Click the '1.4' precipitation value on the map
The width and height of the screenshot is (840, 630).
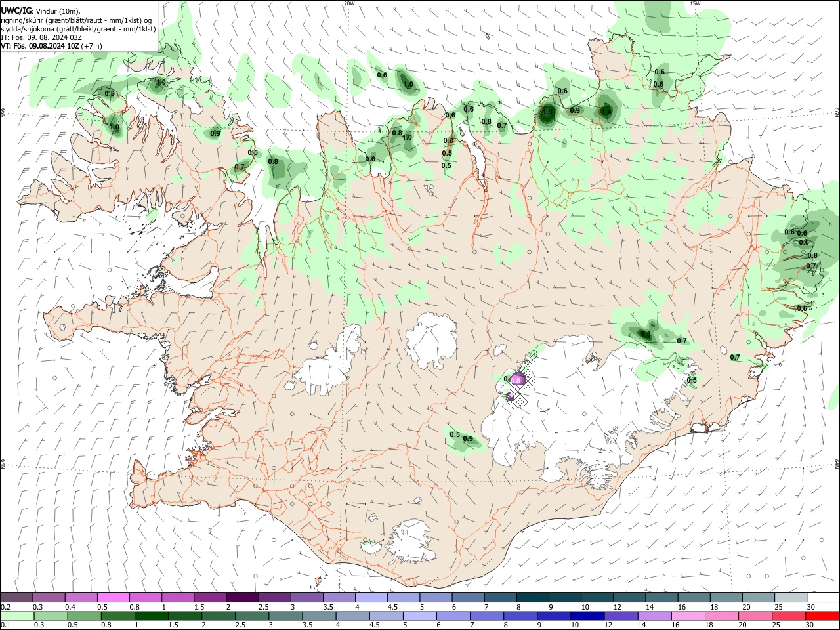coord(606,112)
